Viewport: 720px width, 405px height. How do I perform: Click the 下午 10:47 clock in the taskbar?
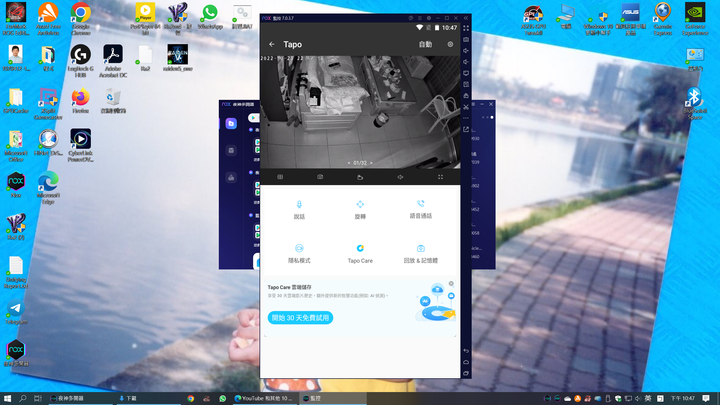(683, 398)
